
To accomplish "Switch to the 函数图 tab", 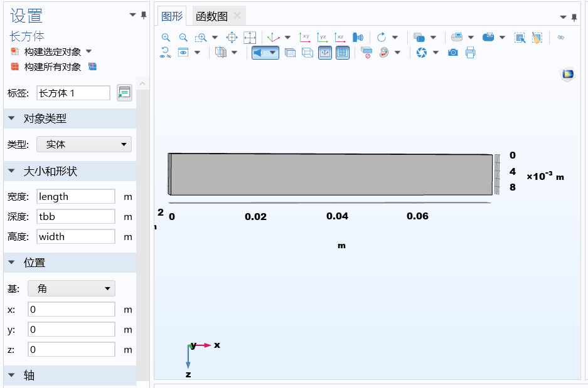I will pyautogui.click(x=212, y=16).
